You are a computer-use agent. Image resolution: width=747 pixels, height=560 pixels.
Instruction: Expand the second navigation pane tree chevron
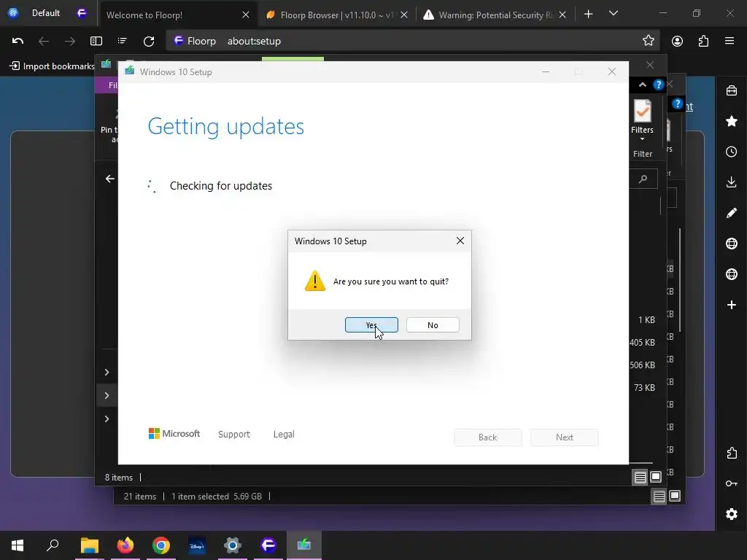[x=107, y=395]
